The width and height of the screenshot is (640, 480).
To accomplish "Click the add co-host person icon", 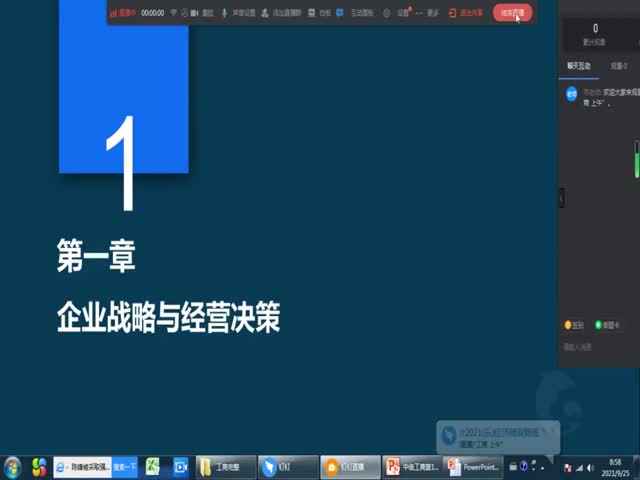I will pyautogui.click(x=265, y=13).
